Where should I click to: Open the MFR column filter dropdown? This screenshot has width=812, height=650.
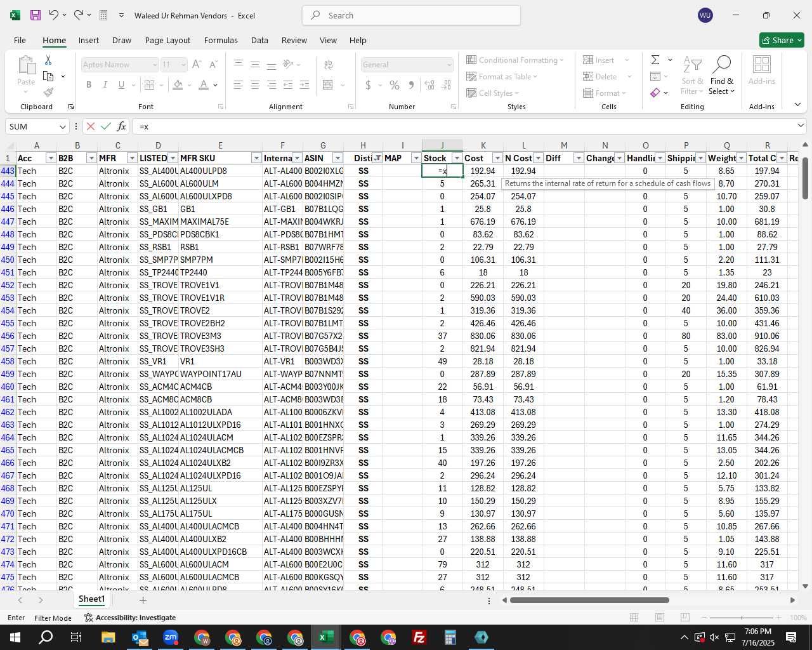(x=132, y=158)
